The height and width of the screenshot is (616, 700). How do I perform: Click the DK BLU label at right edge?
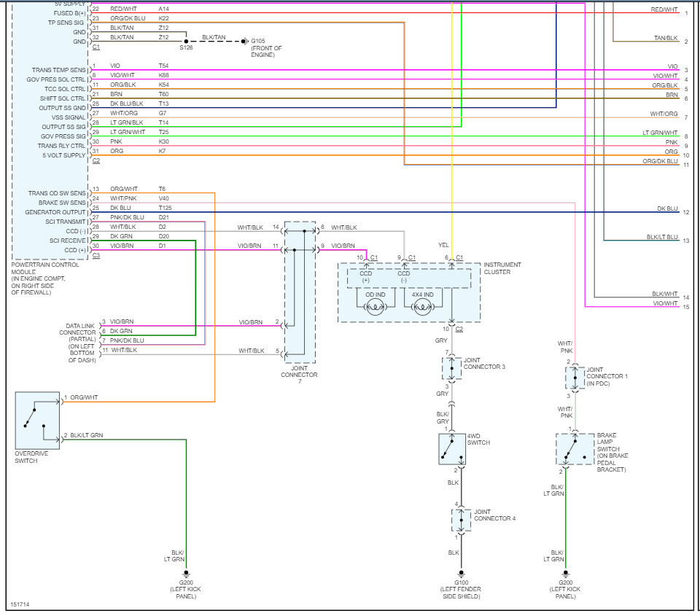pos(667,208)
